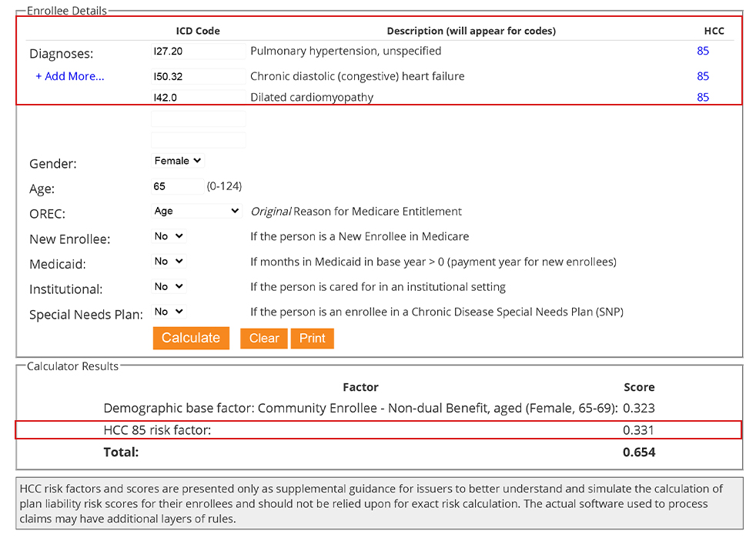The height and width of the screenshot is (541, 756).
Task: Click the 'Demographic base factor' row label
Action: [x=360, y=409]
